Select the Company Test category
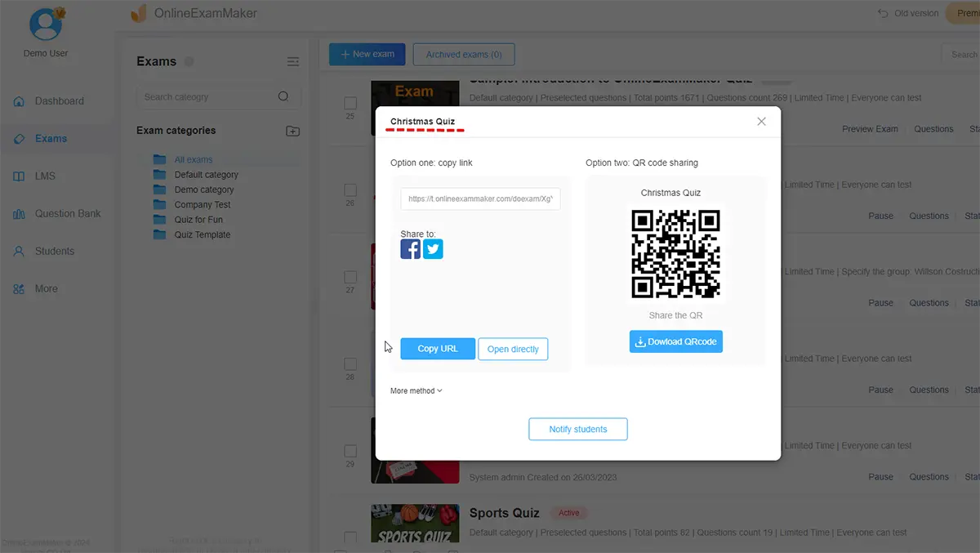Viewport: 980px width, 553px height. click(202, 205)
